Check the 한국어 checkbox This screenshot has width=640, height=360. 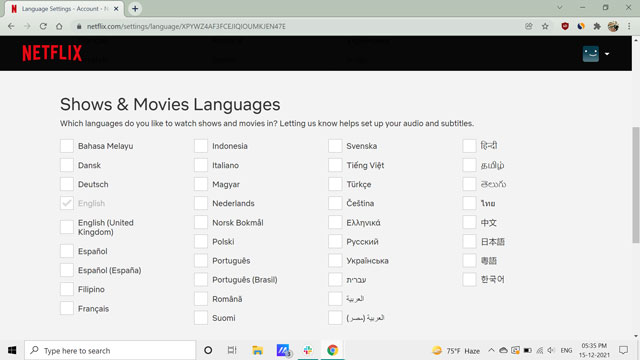[469, 280]
